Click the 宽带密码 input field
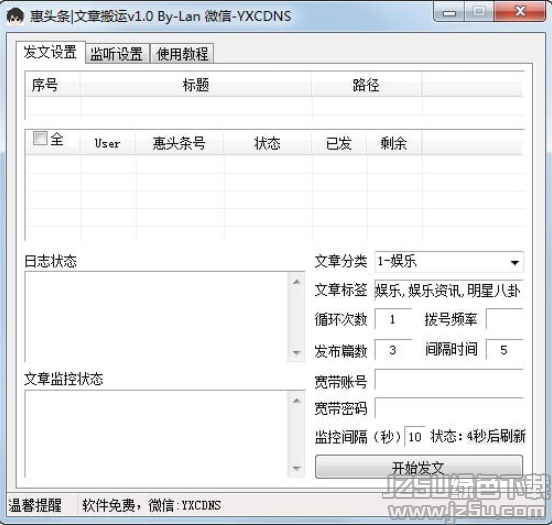This screenshot has height=525, width=552. coord(449,408)
